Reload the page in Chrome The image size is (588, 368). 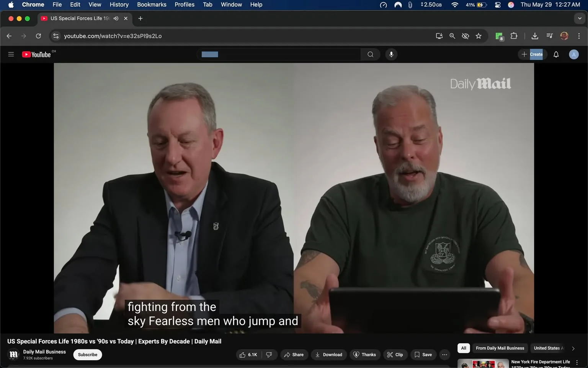38,36
